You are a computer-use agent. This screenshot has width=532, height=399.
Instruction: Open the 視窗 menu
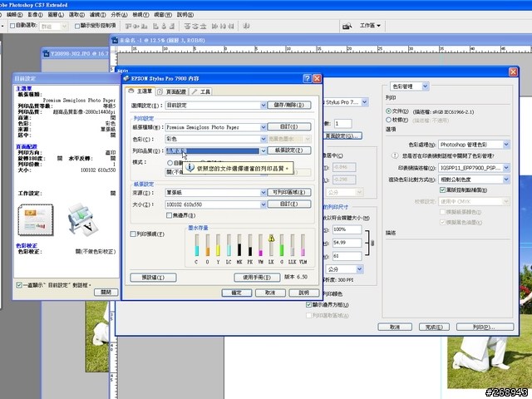click(x=163, y=15)
